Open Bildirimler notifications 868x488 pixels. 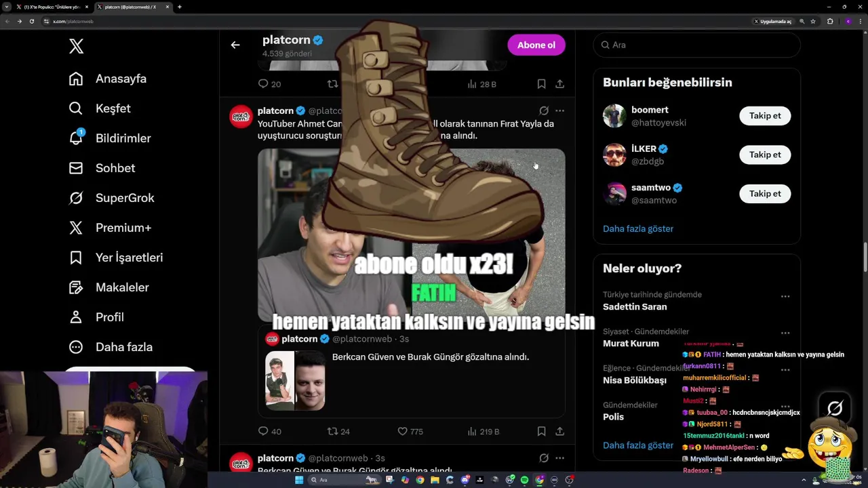click(x=110, y=138)
